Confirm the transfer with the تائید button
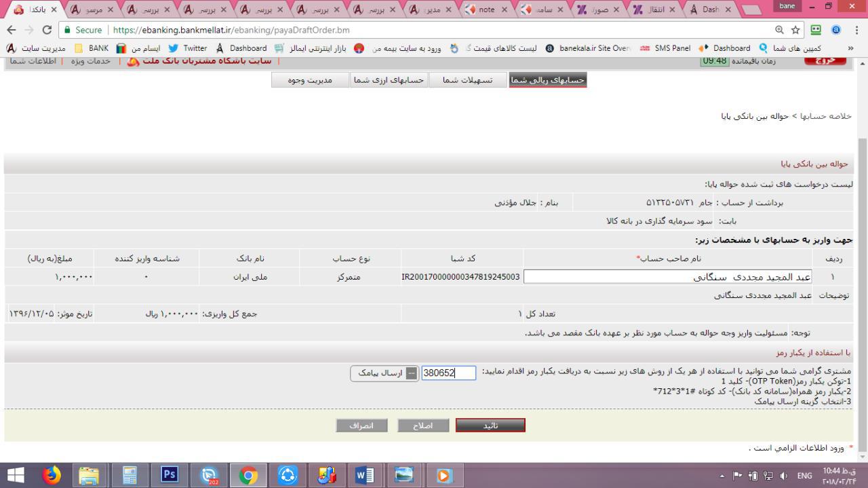The image size is (868, 488). tap(490, 426)
